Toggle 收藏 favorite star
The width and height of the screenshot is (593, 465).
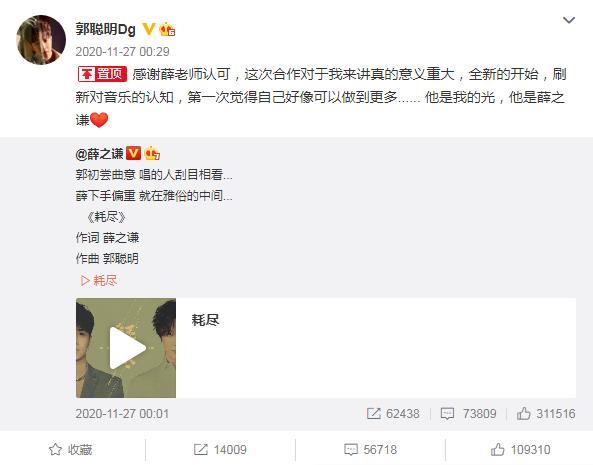(x=71, y=450)
